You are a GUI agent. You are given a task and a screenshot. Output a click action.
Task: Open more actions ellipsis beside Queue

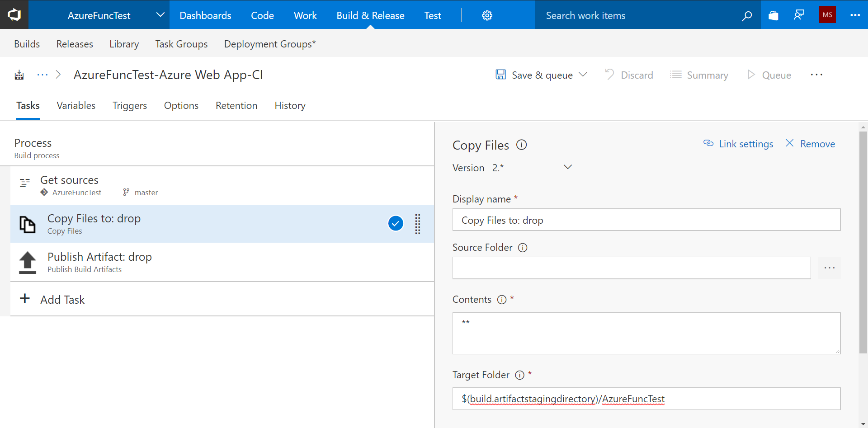[x=816, y=75]
